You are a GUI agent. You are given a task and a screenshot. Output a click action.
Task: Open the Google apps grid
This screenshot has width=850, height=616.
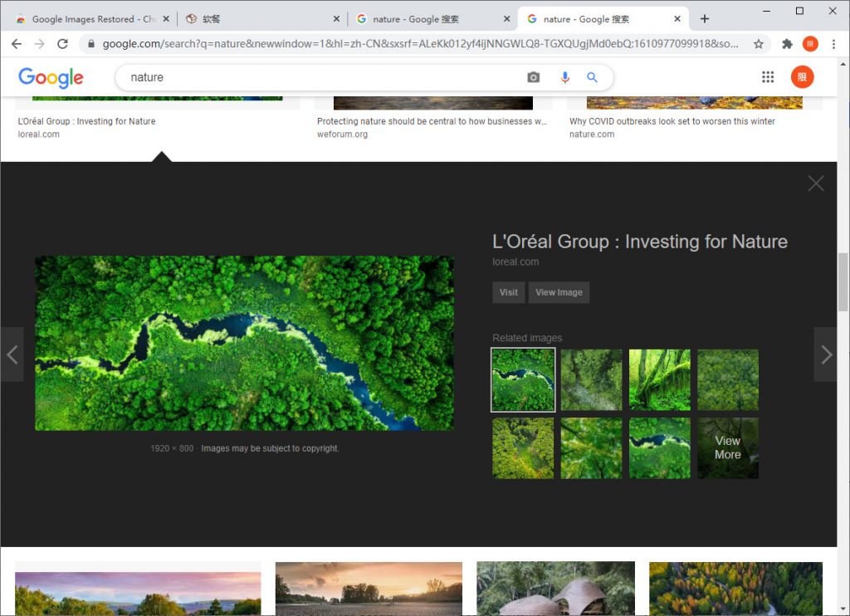[x=768, y=77]
